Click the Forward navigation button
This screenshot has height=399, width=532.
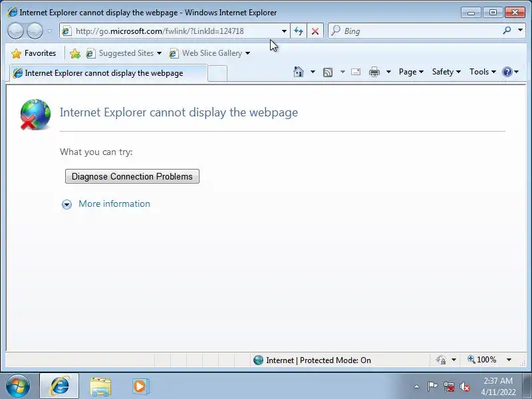click(35, 31)
